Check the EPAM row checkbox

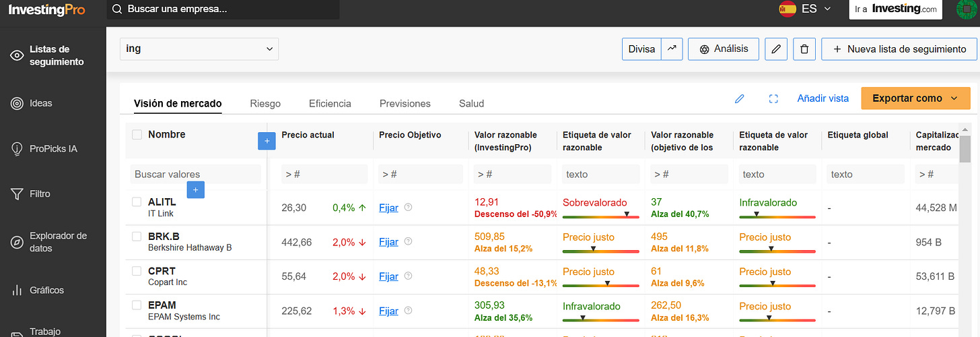click(137, 305)
